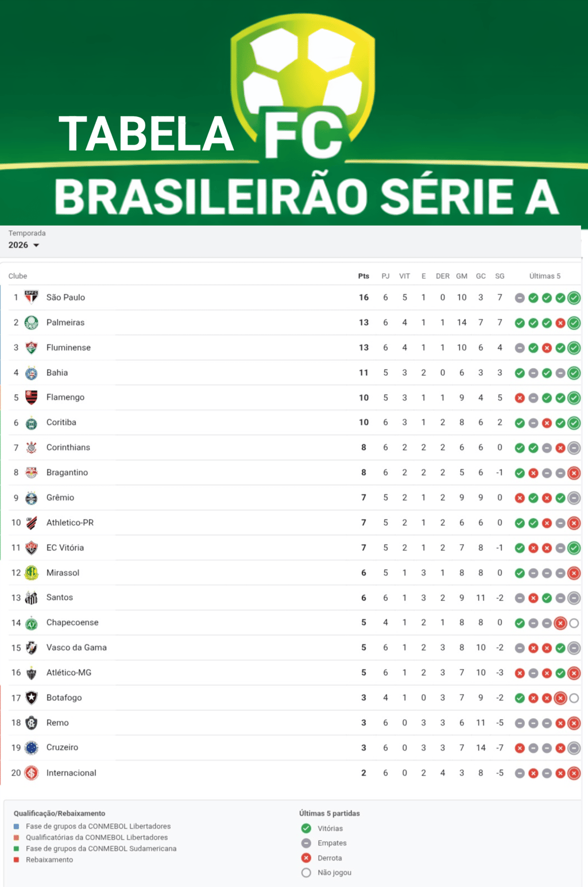The height and width of the screenshot is (887, 588).
Task: Click the Cruzeiro club crest
Action: click(32, 747)
